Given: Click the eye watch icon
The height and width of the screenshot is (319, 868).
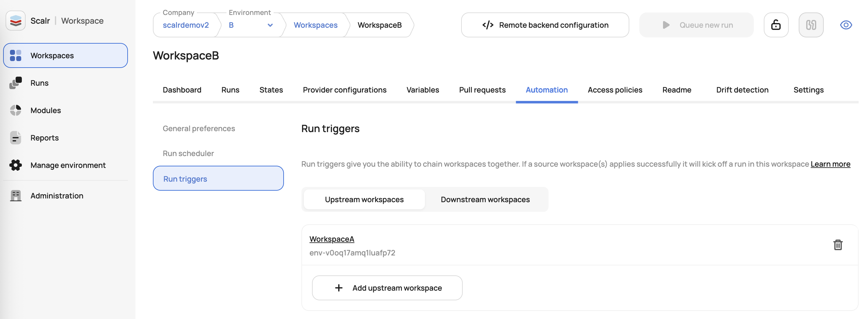Looking at the screenshot, I should point(846,25).
